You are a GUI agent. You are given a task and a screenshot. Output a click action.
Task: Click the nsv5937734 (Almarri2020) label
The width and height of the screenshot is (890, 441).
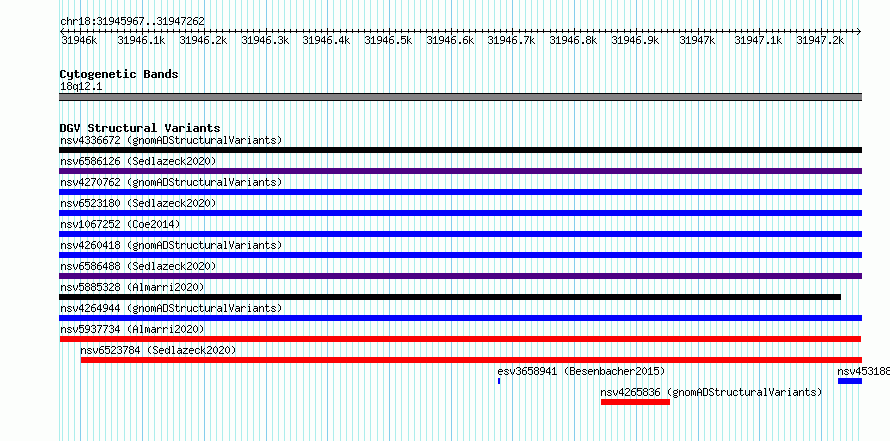pyautogui.click(x=132, y=329)
